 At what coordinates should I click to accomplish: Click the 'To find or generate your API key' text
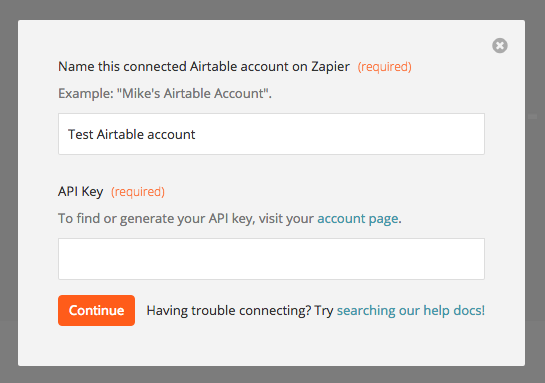coord(156,219)
